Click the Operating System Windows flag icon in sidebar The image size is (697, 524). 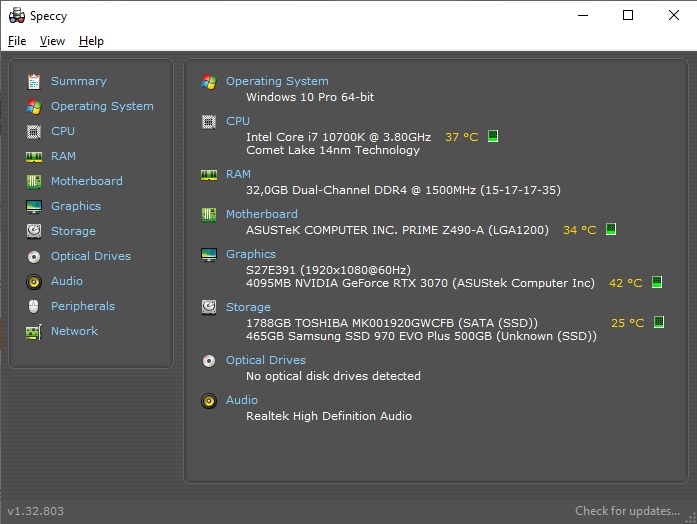pos(34,106)
